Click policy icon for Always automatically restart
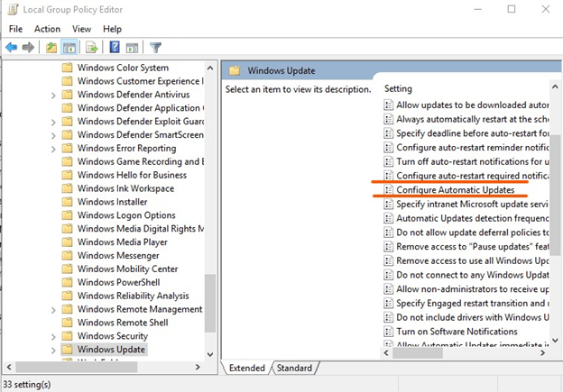The width and height of the screenshot is (563, 392). pos(388,119)
